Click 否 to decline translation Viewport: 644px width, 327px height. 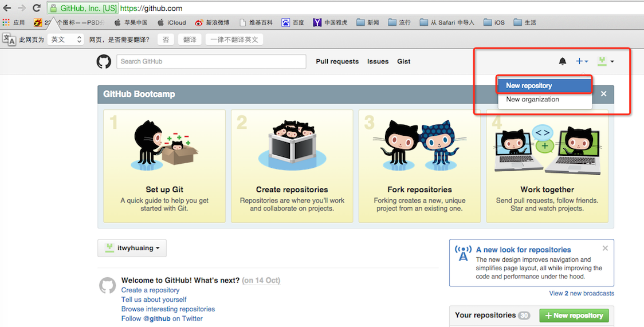pyautogui.click(x=166, y=40)
